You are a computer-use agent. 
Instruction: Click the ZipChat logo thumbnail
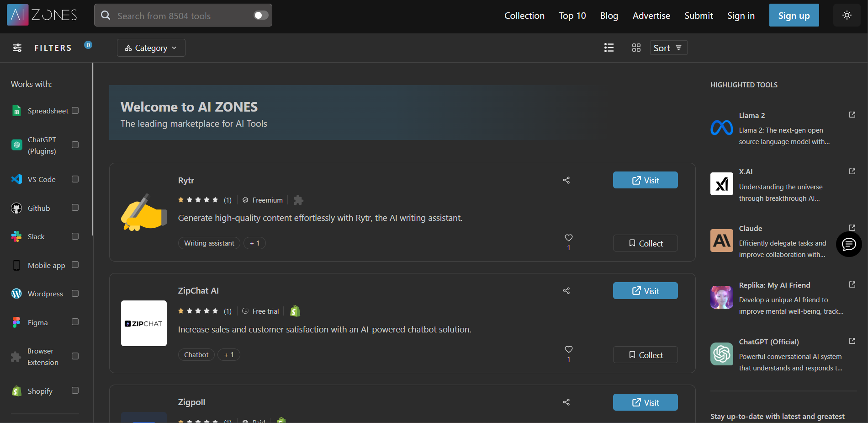[144, 323]
